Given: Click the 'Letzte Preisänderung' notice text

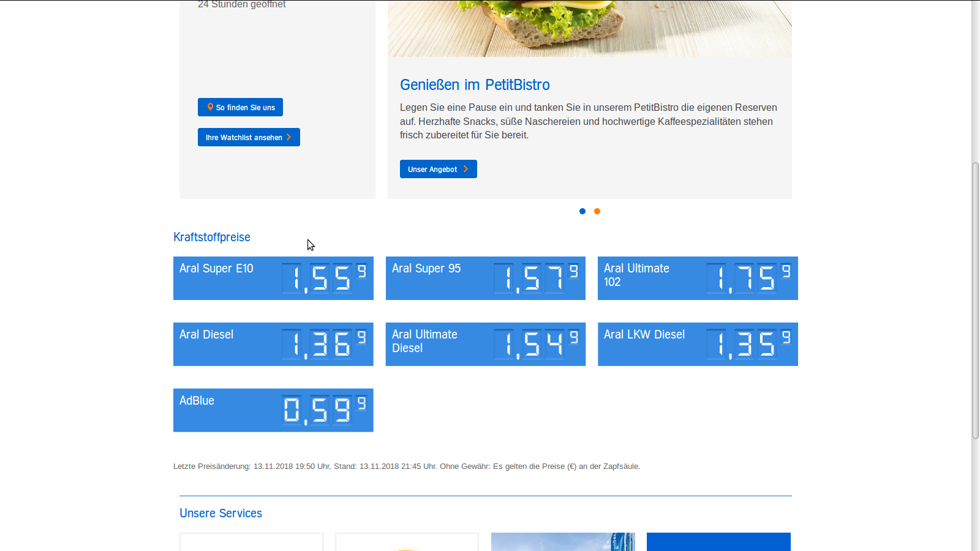Looking at the screenshot, I should pyautogui.click(x=407, y=467).
